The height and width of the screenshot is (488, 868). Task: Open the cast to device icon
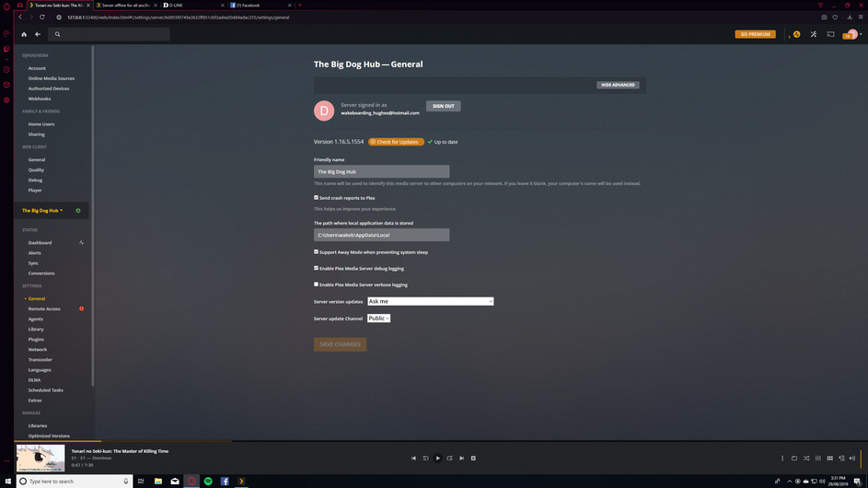[x=830, y=34]
